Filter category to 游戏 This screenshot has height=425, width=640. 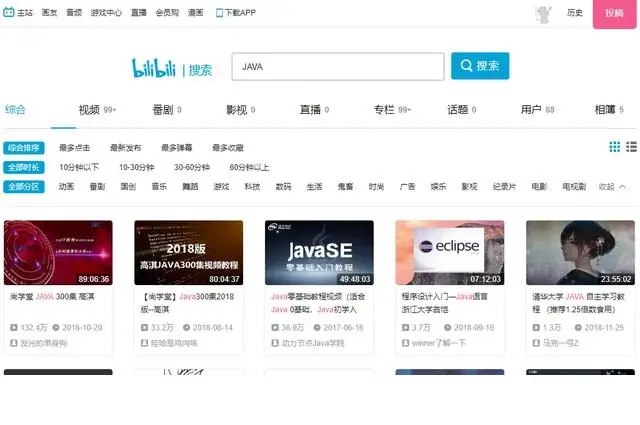tap(221, 187)
